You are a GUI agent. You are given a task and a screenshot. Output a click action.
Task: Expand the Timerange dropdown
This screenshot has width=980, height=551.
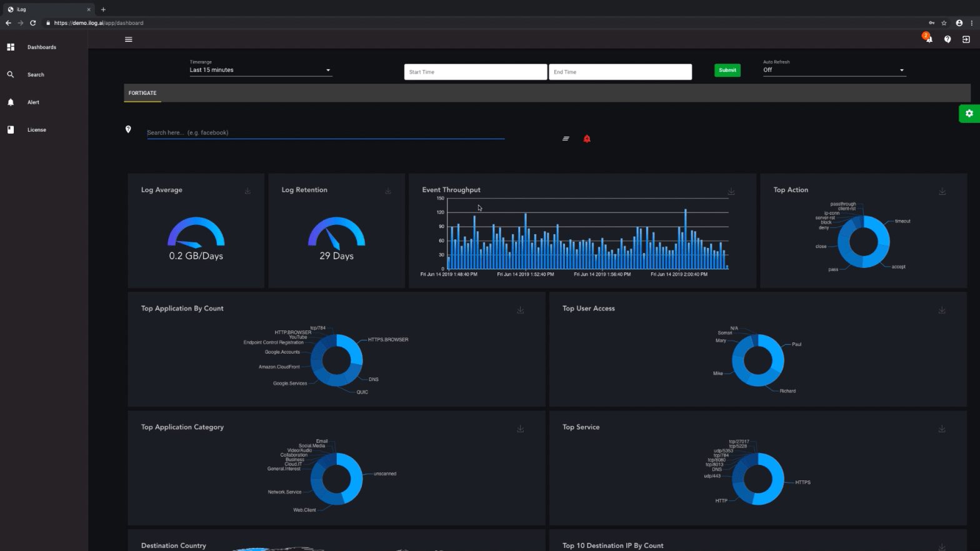pyautogui.click(x=261, y=70)
